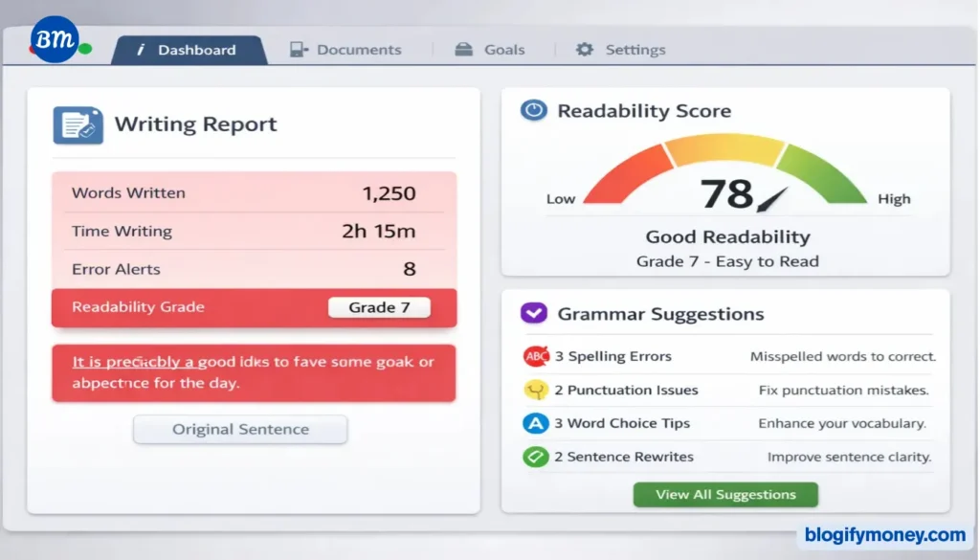Click the 'Grammar Suggestions' heading
The image size is (980, 560).
click(660, 314)
